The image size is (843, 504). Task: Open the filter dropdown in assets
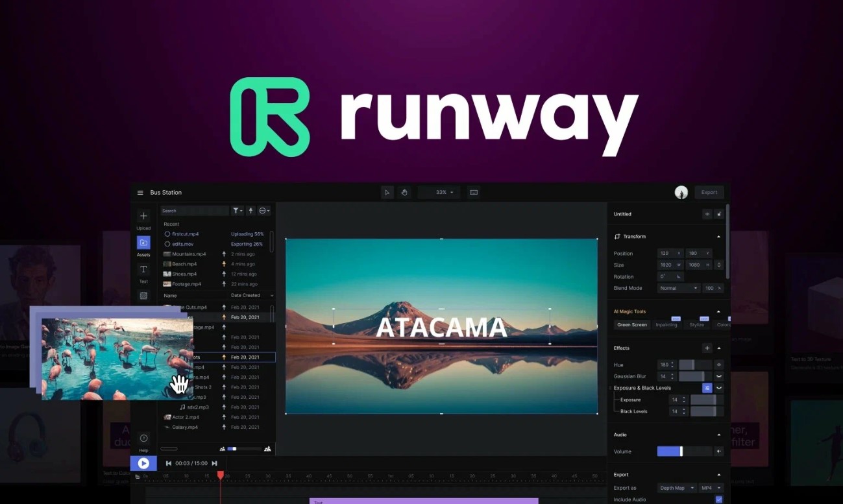[238, 211]
